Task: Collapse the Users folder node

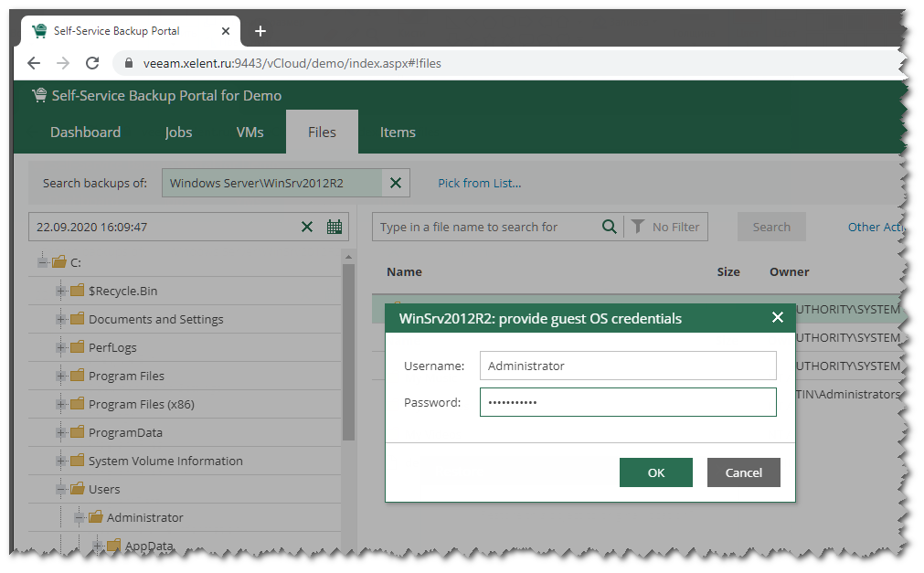Action: [x=61, y=489]
